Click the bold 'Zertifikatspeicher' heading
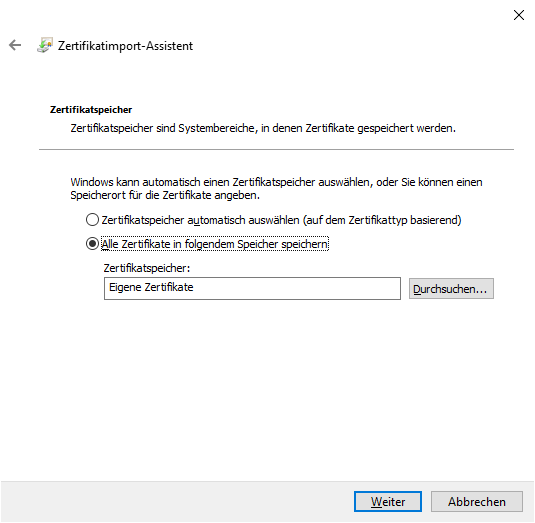 point(91,110)
